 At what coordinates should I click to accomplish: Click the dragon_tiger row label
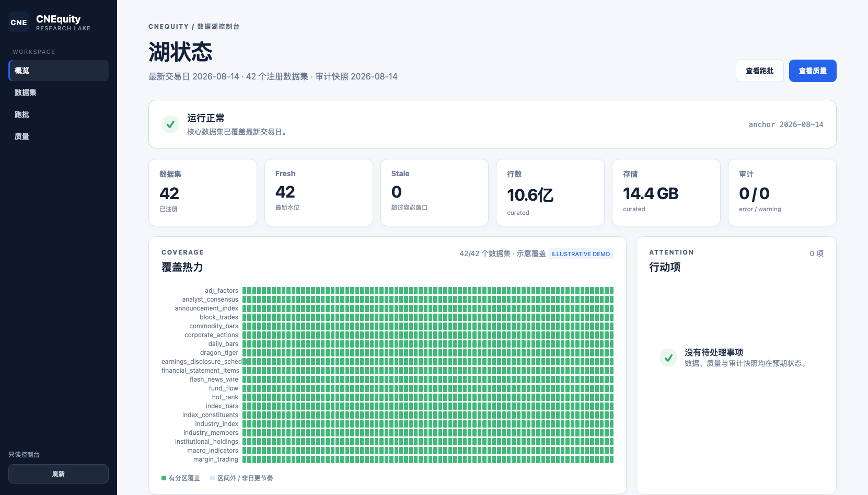point(219,353)
